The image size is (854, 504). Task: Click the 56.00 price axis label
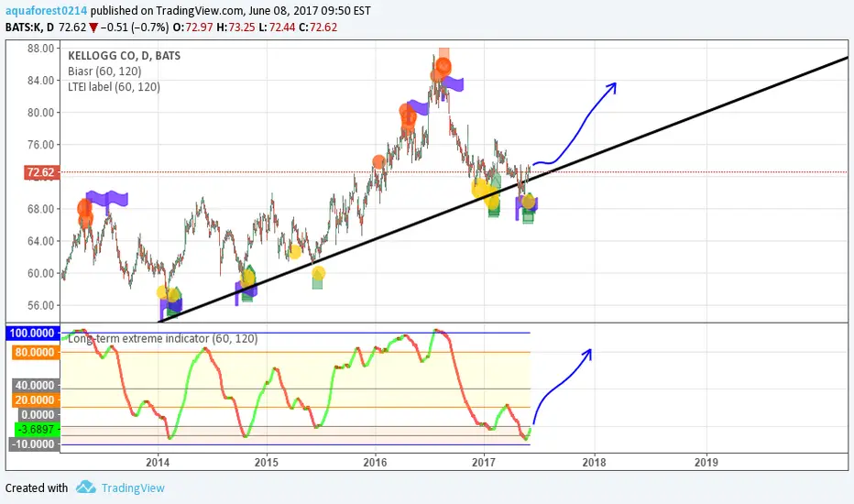40,305
